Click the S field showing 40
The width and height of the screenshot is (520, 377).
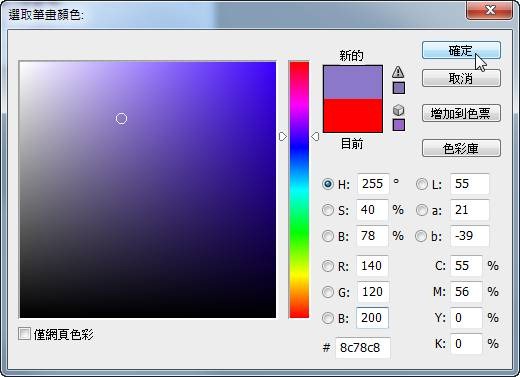click(x=372, y=210)
